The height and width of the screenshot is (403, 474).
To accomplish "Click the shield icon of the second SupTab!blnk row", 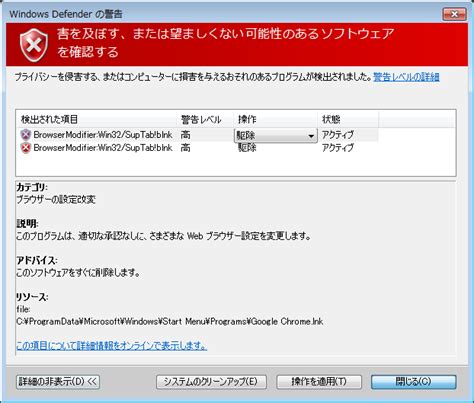I will tap(26, 148).
